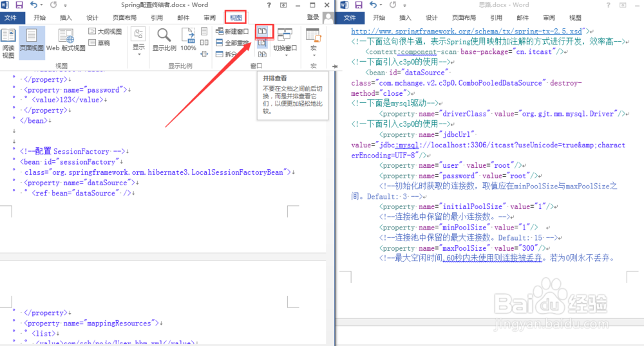Click the user account avatar icon
Viewport: 644px width, 346px height.
[328, 17]
